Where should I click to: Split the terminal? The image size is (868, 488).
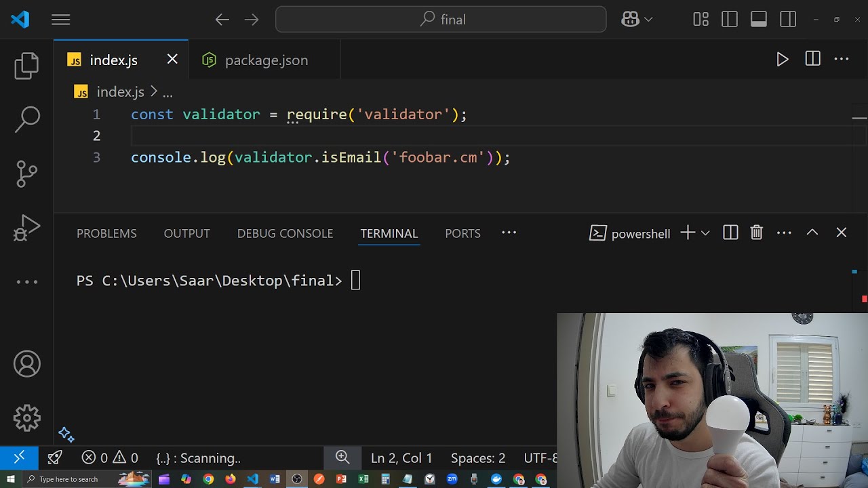point(730,233)
